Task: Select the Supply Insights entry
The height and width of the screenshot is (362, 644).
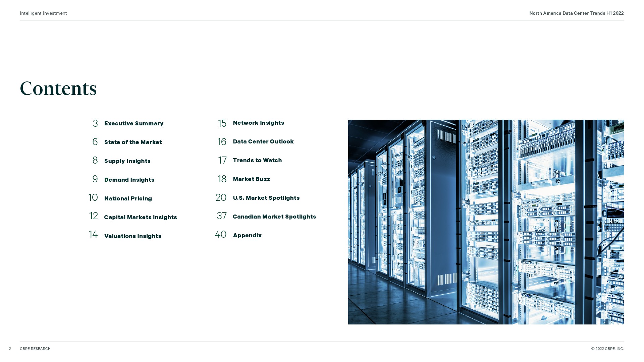Action: click(127, 161)
